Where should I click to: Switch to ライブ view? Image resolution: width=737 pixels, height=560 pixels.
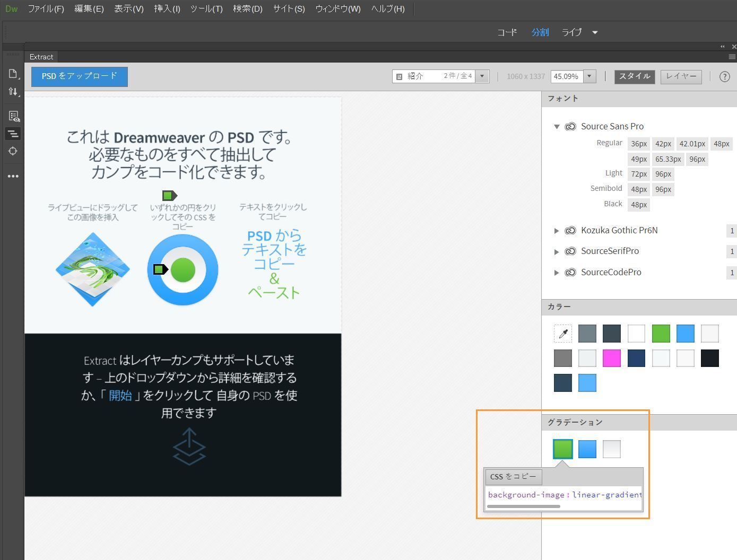[572, 32]
